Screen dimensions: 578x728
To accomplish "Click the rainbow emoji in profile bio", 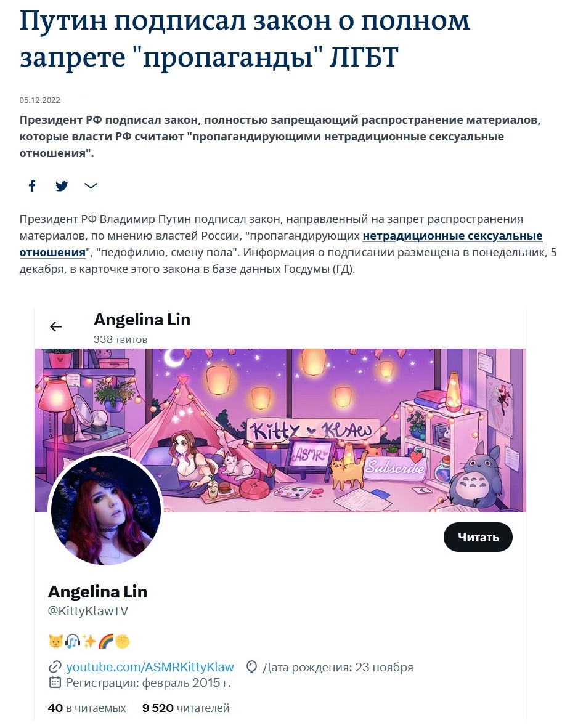I will point(106,641).
